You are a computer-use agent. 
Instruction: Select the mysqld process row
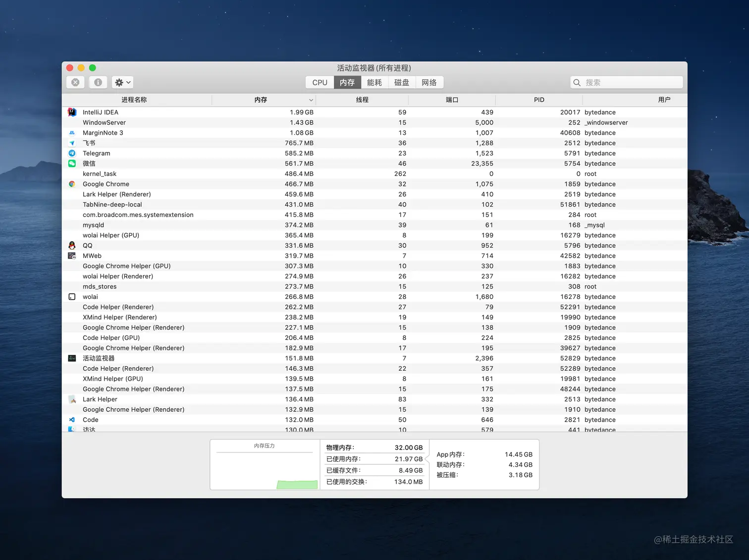tap(374, 225)
